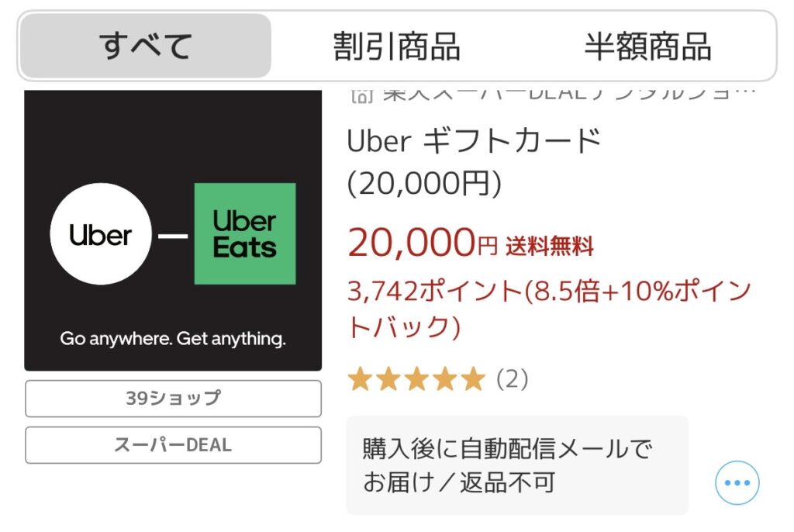The image size is (794, 532).
Task: Click the 39ショップ badge
Action: (x=173, y=399)
